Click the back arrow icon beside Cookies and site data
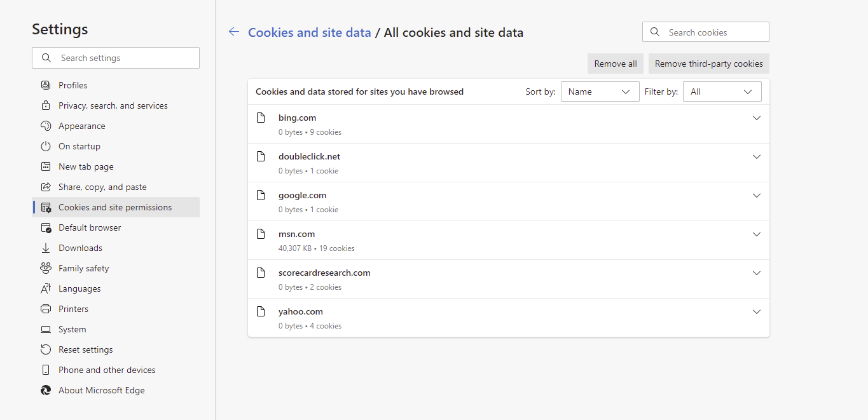The height and width of the screenshot is (420, 868). [234, 32]
